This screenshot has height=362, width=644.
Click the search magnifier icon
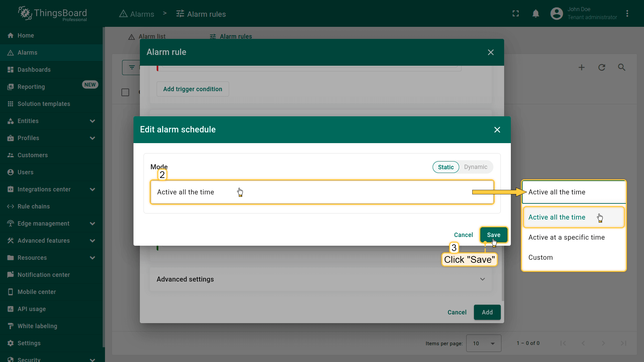coord(622,67)
